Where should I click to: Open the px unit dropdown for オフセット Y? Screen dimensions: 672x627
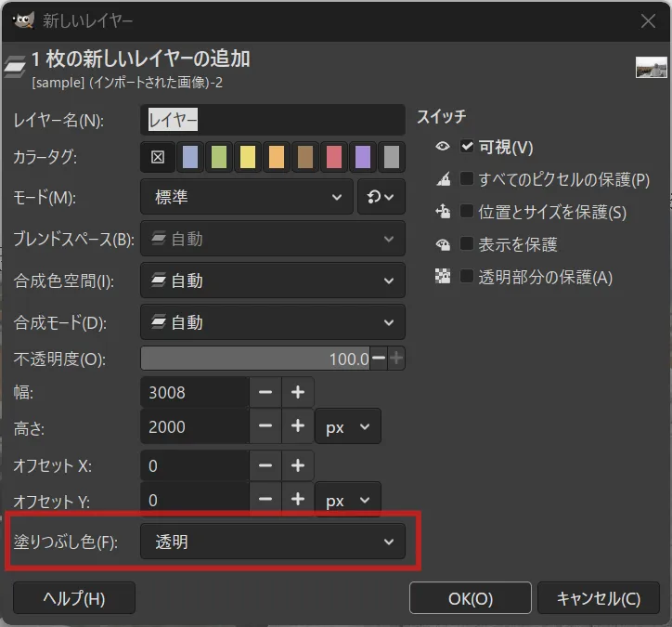pos(347,500)
